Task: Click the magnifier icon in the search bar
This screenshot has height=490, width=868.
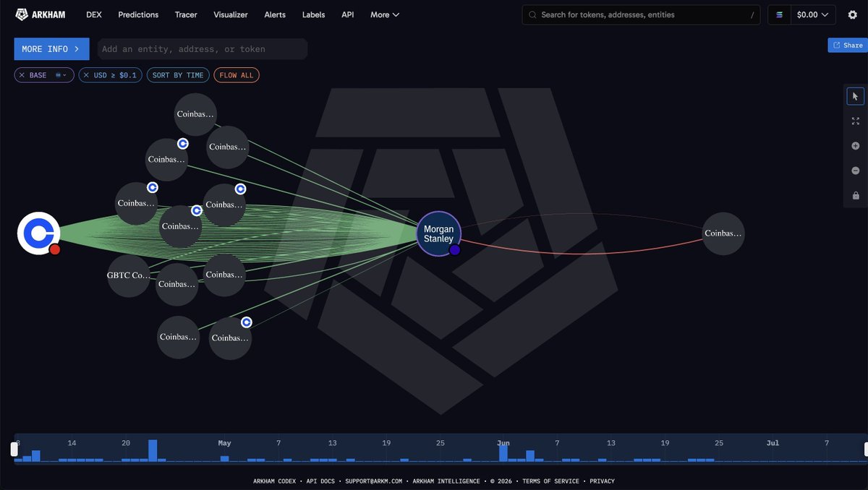Action: coord(533,14)
